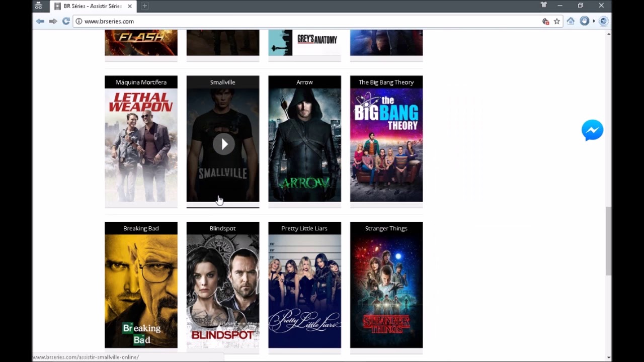Click the Stranger Things title link
Viewport: 644px width, 362px height.
click(x=386, y=228)
